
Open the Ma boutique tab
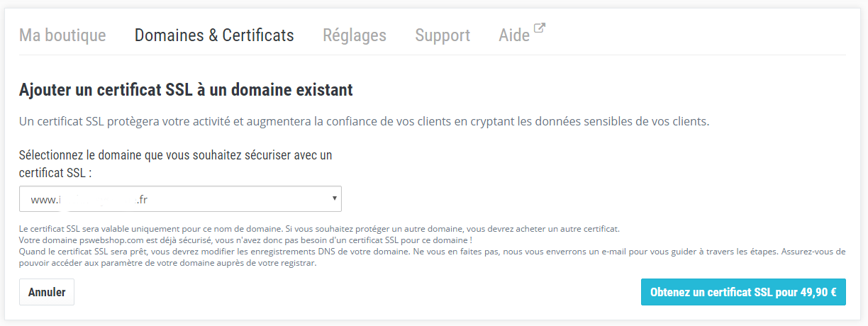click(62, 35)
